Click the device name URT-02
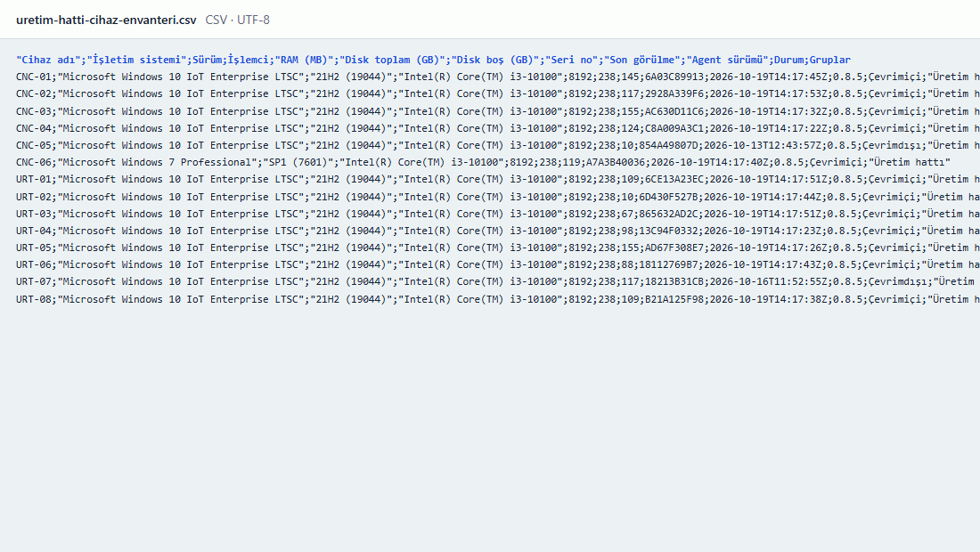The image size is (980, 552). (34, 197)
